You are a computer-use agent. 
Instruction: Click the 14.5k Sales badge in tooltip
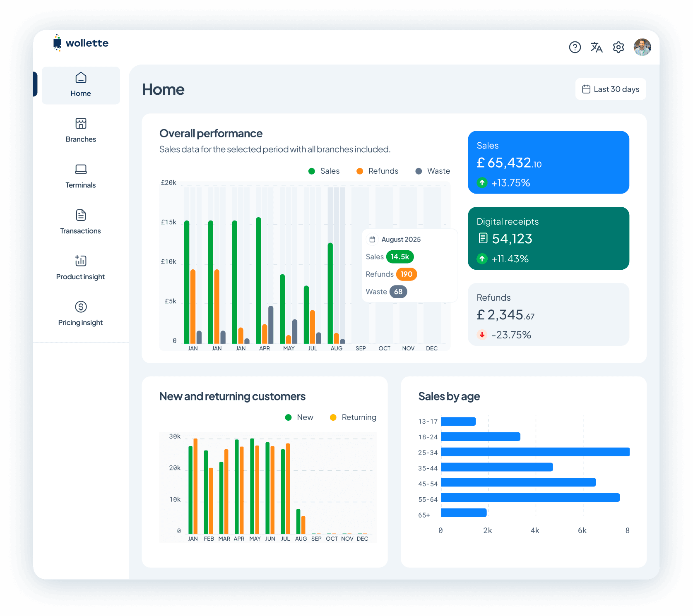pos(400,257)
